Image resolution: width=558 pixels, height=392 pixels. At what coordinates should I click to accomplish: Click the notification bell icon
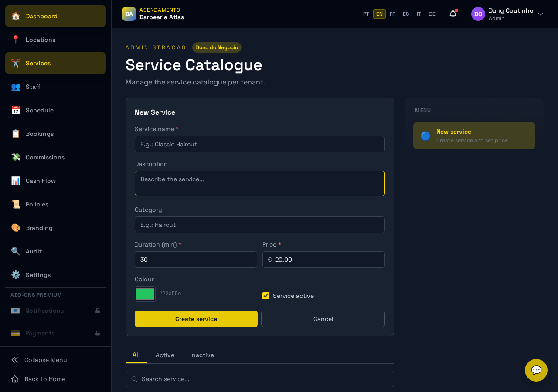point(453,14)
